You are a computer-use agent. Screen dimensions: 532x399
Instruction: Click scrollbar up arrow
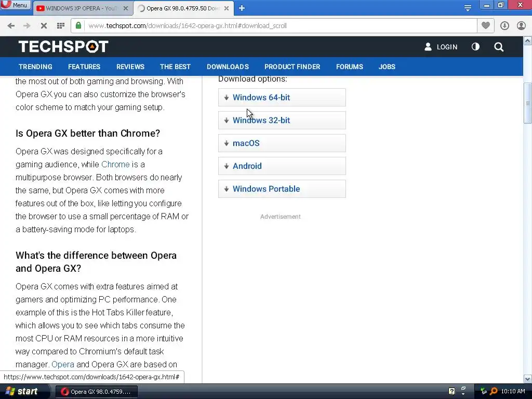528,41
